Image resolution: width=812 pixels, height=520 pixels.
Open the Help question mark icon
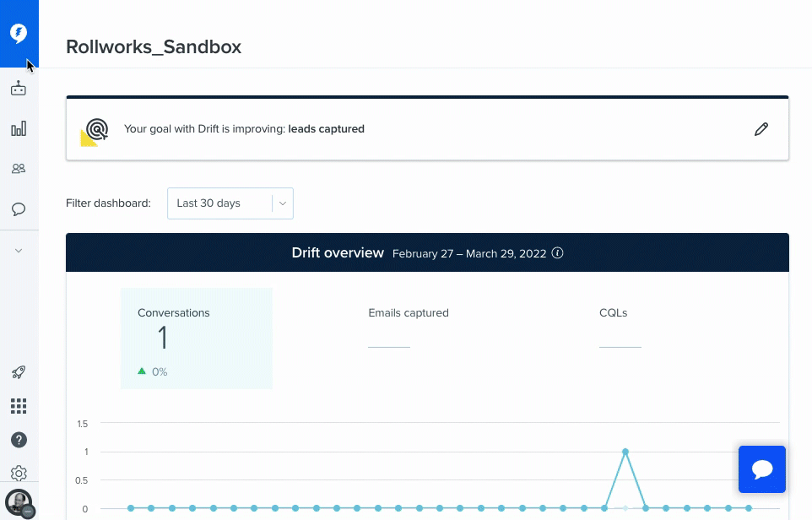point(19,440)
